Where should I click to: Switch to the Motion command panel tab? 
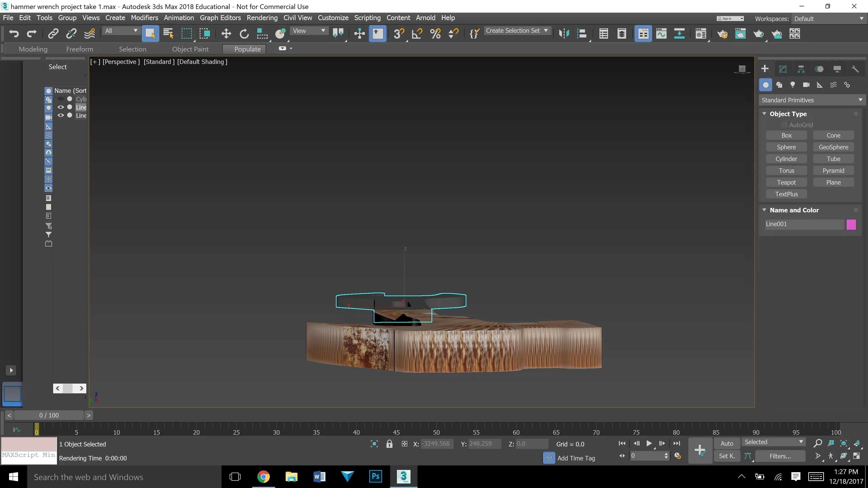(x=819, y=69)
